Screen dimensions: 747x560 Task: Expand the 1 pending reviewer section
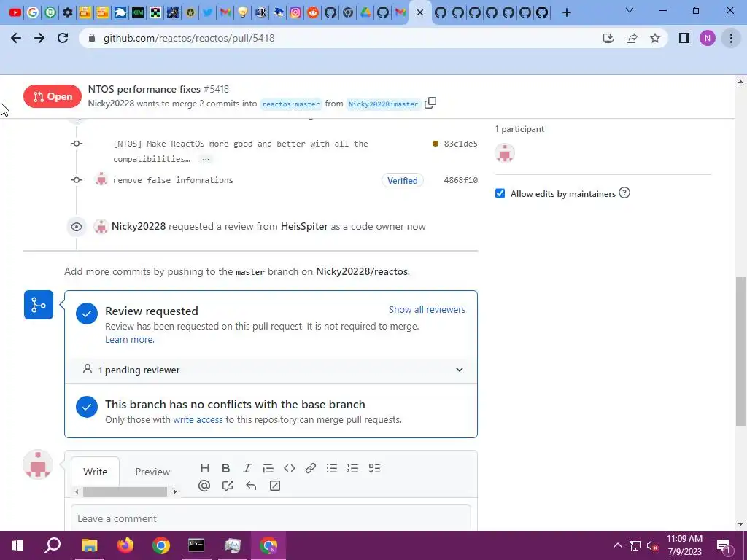[x=271, y=370]
